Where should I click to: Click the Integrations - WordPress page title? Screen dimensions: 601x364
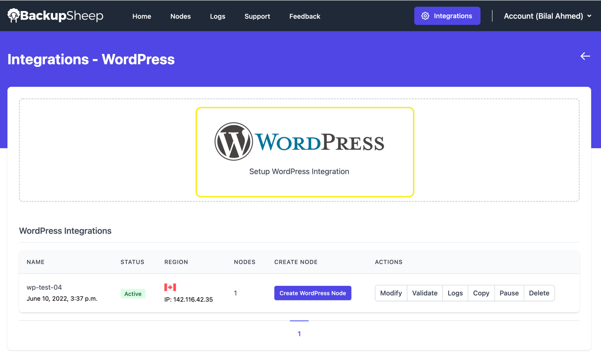pos(91,59)
